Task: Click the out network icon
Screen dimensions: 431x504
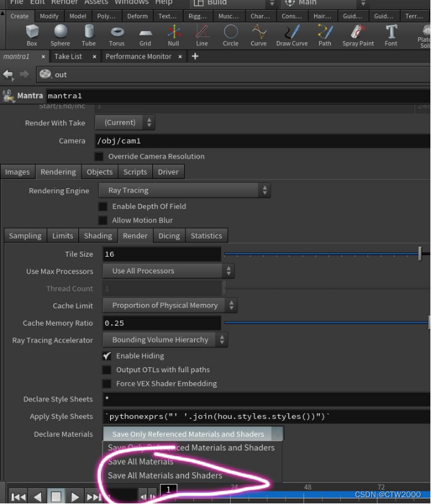Action: [45, 74]
